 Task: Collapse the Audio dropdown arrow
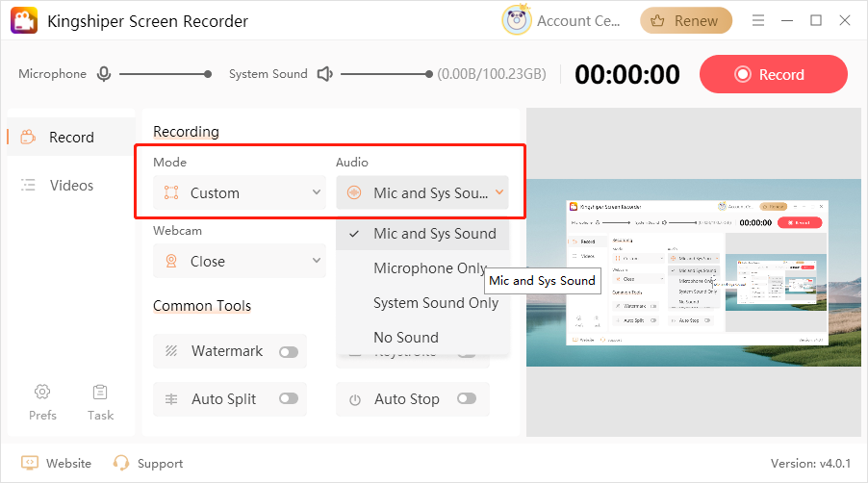pos(499,192)
